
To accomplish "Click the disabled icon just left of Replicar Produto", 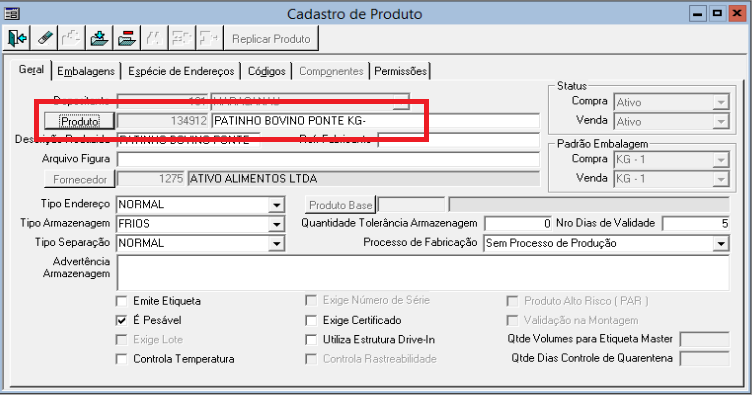I will (x=209, y=38).
